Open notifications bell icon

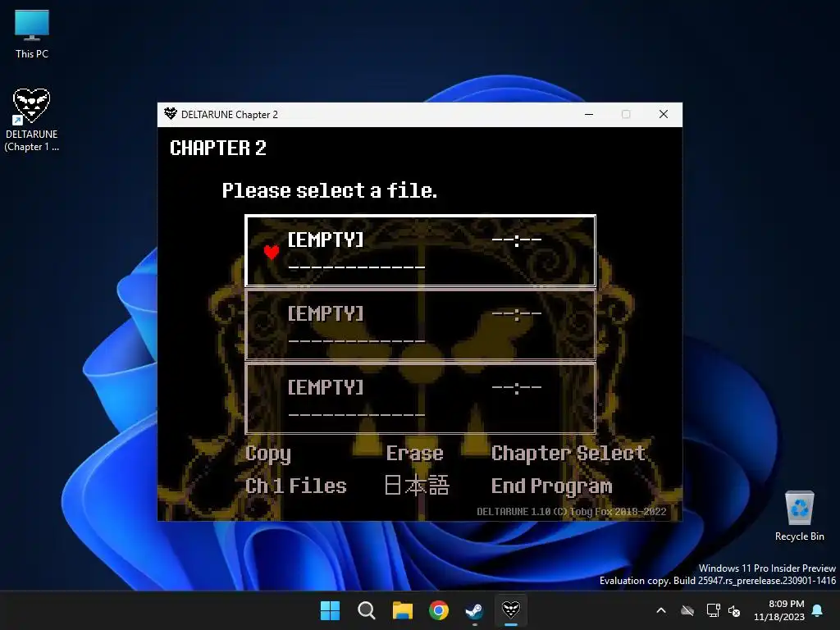coord(818,610)
